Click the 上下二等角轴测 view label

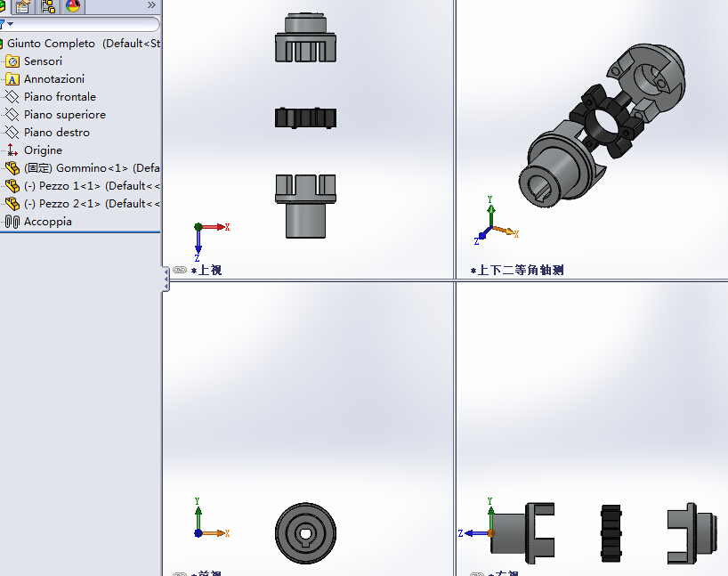point(517,270)
